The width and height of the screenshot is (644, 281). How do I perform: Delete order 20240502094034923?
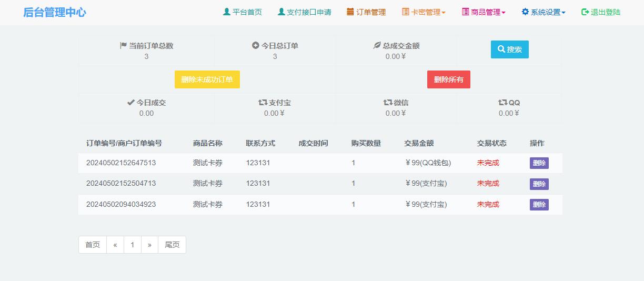(x=539, y=205)
